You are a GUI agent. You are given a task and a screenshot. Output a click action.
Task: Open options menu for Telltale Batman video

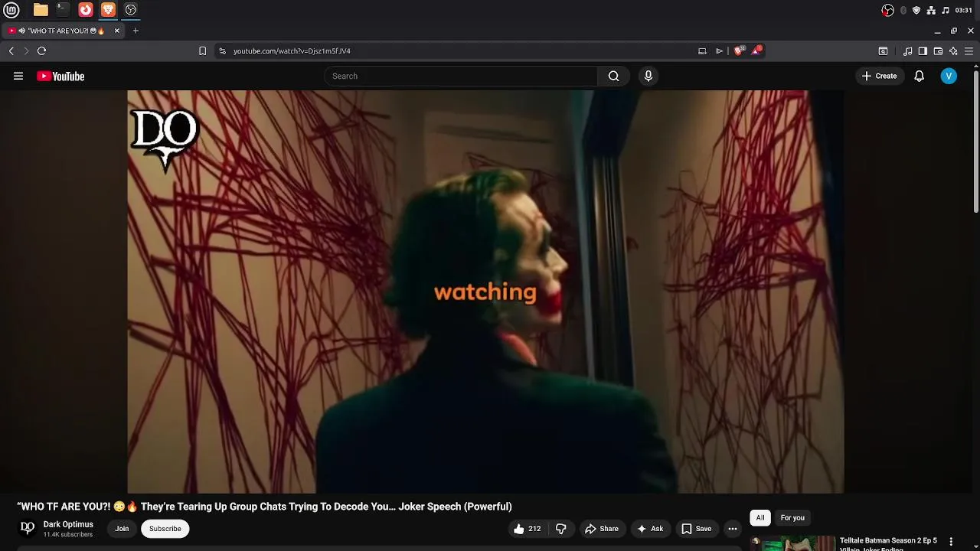tap(951, 542)
